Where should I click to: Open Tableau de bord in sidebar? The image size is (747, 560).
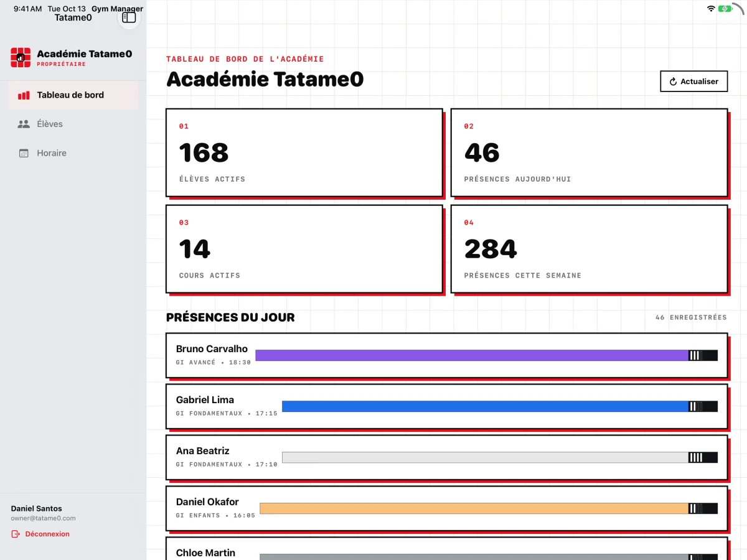tap(73, 95)
